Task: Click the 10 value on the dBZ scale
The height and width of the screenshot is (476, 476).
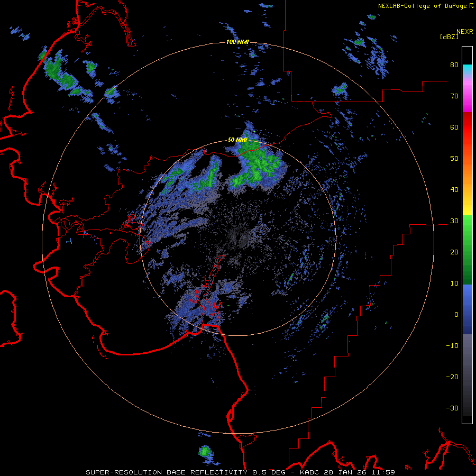Action: click(454, 283)
